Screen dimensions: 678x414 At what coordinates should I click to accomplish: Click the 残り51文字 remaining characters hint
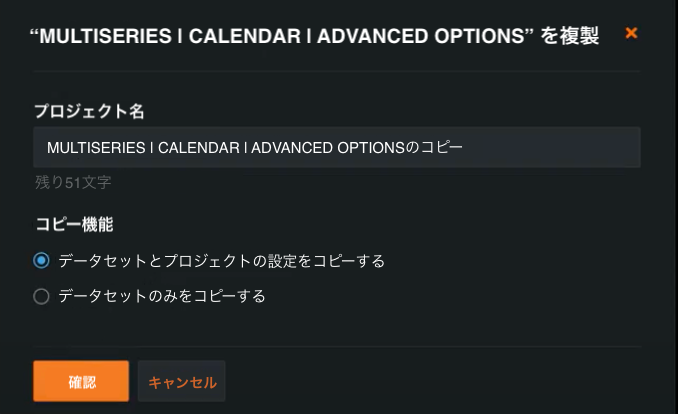[72, 183]
